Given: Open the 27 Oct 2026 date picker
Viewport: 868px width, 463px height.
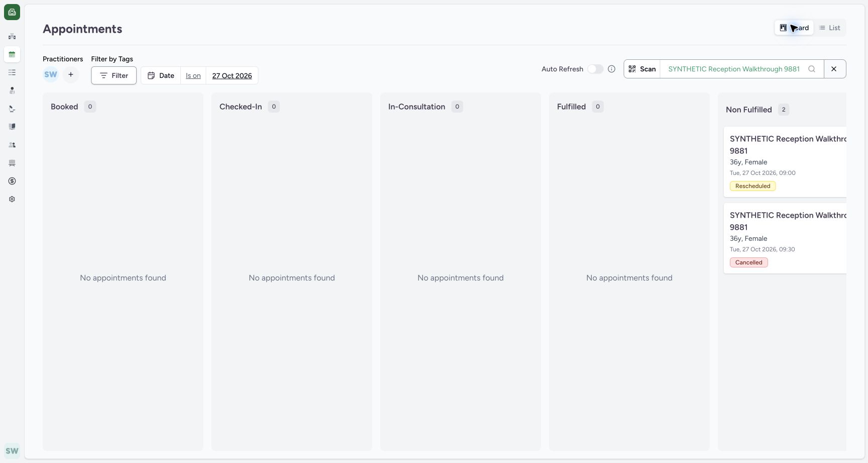Looking at the screenshot, I should pyautogui.click(x=232, y=75).
